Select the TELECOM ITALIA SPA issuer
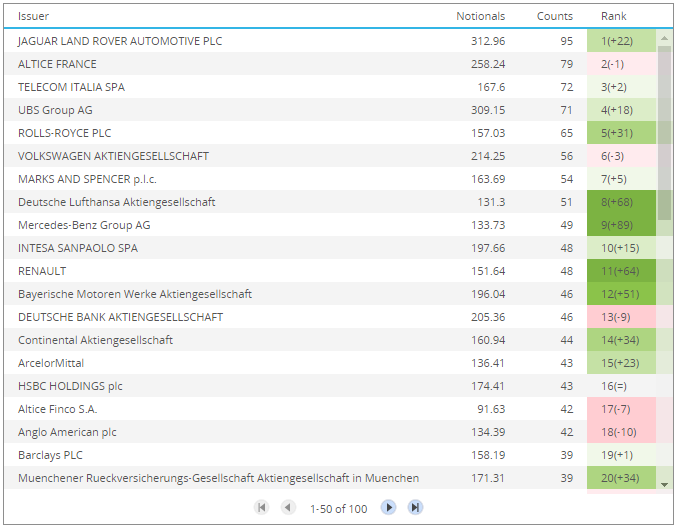The height and width of the screenshot is (529, 678). click(x=71, y=87)
